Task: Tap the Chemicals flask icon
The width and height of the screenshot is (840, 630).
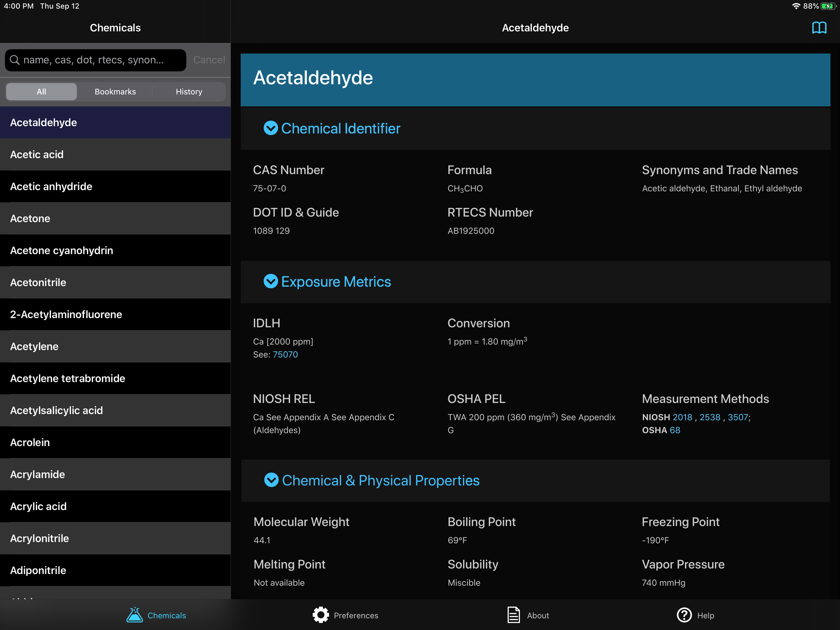Action: (x=134, y=615)
